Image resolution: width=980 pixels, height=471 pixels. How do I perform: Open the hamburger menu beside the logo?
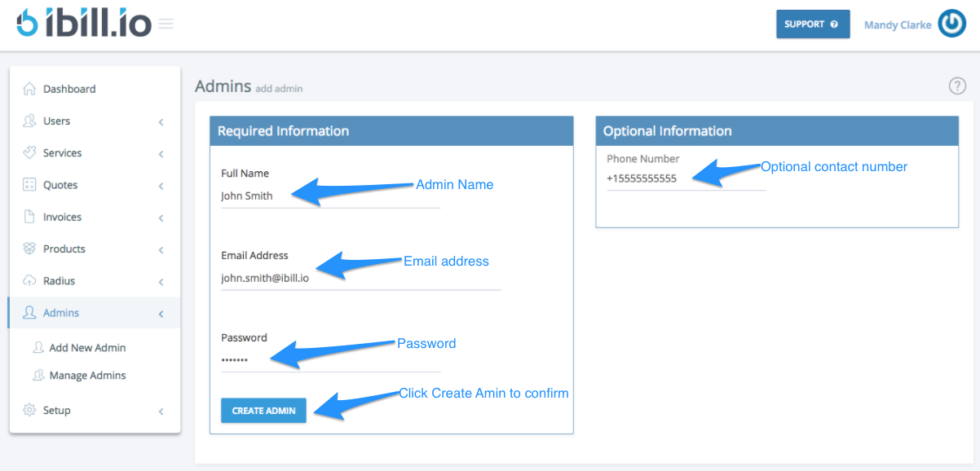pos(165,24)
